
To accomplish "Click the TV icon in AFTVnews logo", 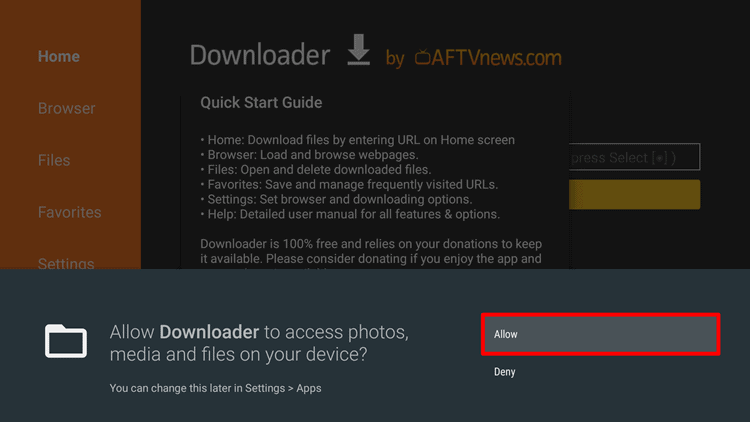I will click(423, 58).
